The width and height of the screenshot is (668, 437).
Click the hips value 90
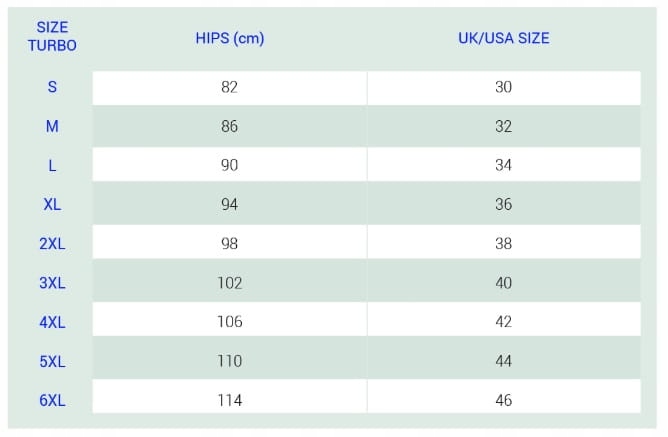pyautogui.click(x=229, y=165)
